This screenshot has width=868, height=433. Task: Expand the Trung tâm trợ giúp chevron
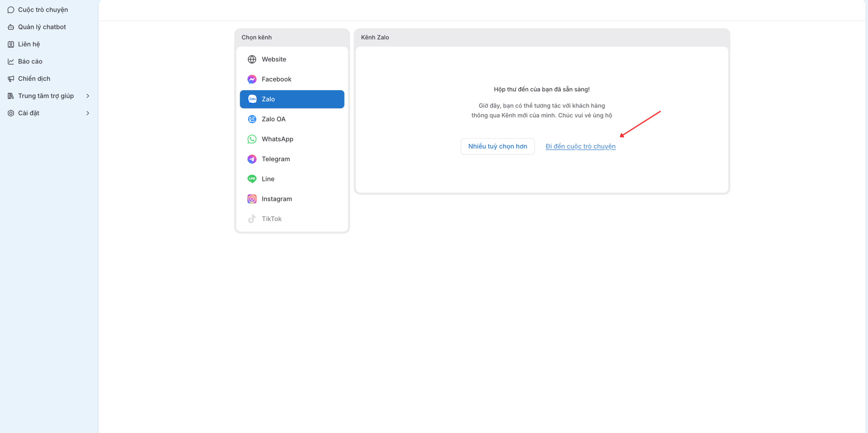click(88, 96)
